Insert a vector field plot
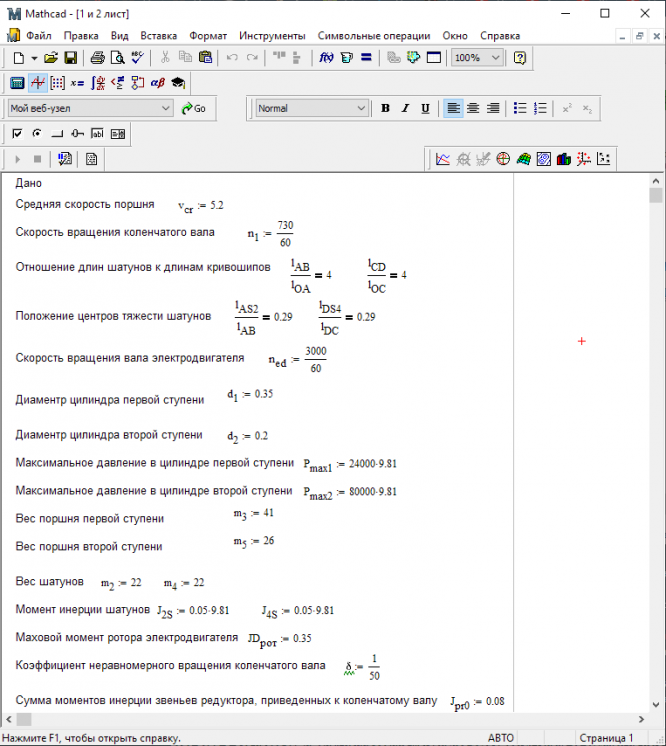Viewport: 666px width, 746px height. click(x=604, y=159)
